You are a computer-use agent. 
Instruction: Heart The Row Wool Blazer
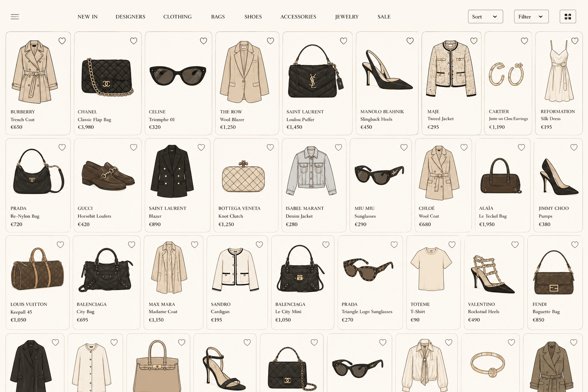270,41
